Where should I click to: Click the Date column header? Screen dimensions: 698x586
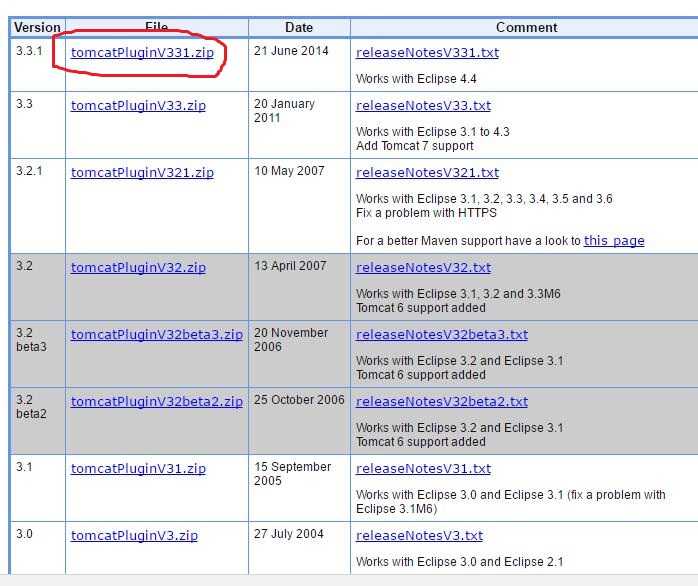click(299, 28)
